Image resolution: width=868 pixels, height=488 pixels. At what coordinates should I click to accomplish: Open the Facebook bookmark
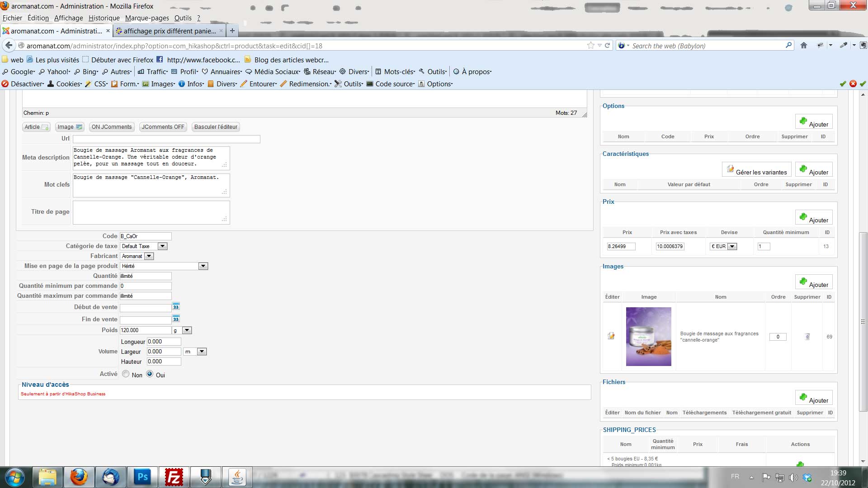pyautogui.click(x=198, y=60)
